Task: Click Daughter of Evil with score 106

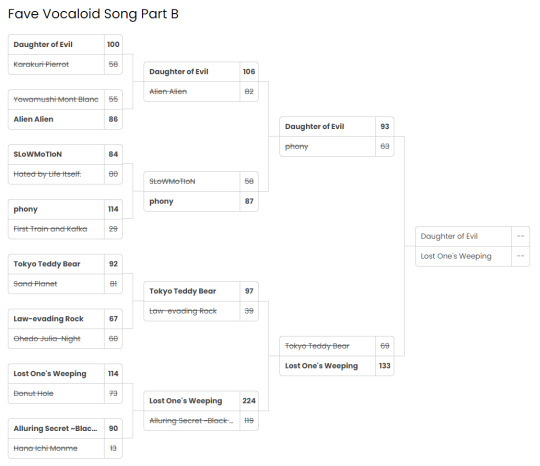Action: tap(201, 72)
